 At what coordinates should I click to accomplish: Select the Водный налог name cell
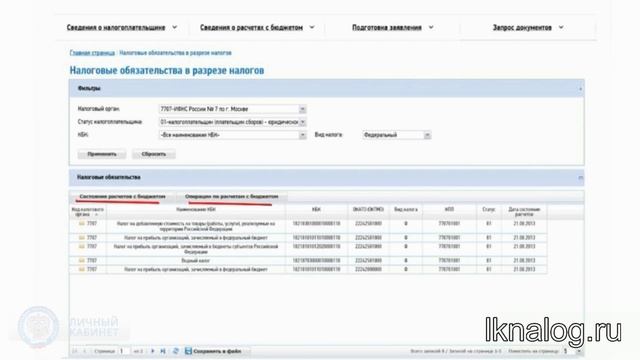(196, 260)
